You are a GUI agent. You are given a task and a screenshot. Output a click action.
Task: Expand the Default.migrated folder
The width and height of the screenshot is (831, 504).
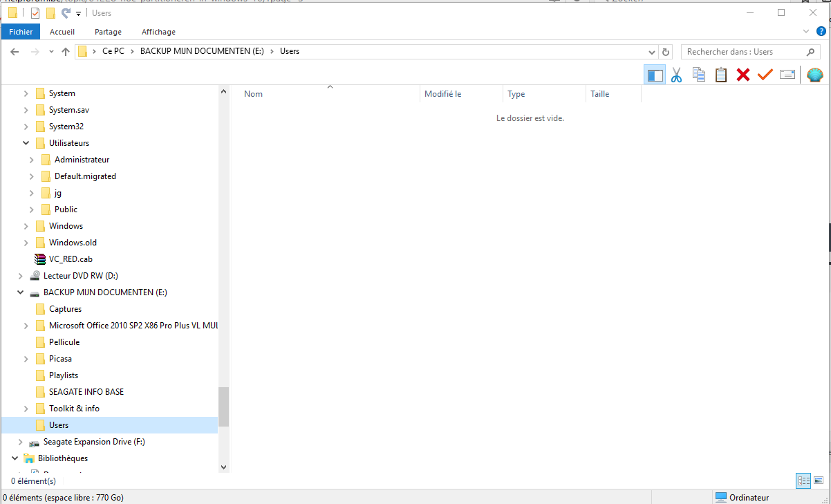[x=32, y=176]
